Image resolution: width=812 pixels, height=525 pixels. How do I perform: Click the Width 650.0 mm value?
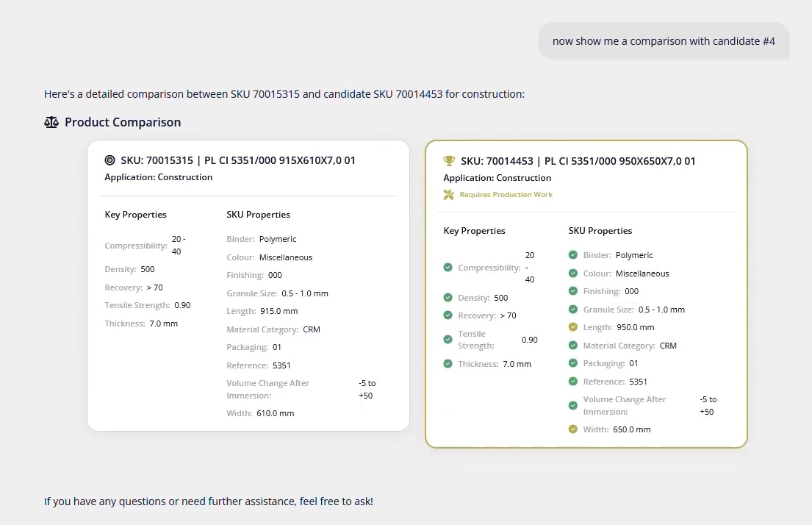(x=632, y=429)
